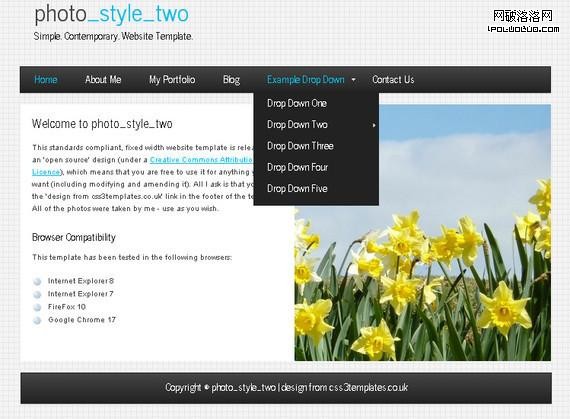Open the Contact Us page
This screenshot has height=419, width=570.
click(393, 80)
